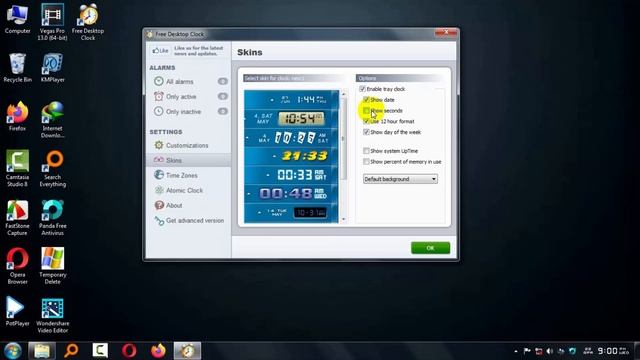
Task: Launch Firefox from the taskbar
Action: click(158, 351)
